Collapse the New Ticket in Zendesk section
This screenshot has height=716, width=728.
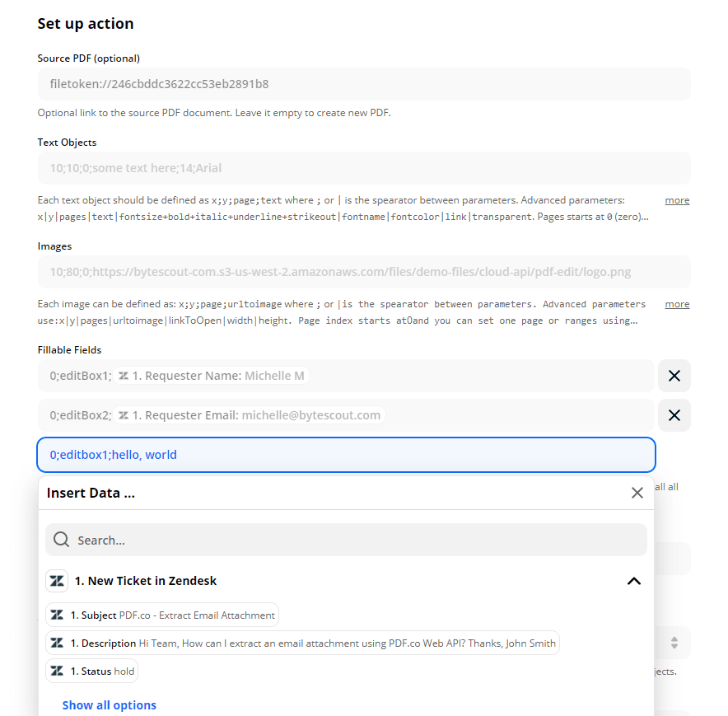coord(633,581)
